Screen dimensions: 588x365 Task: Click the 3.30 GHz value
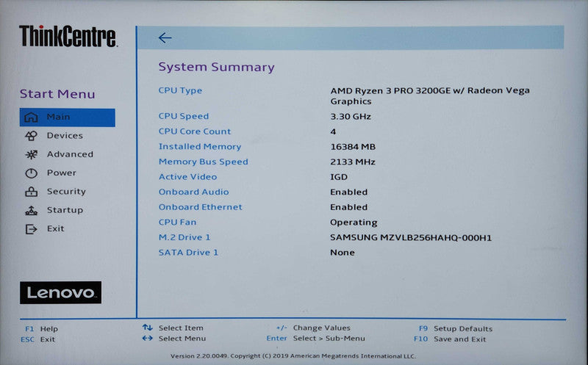[x=351, y=117]
